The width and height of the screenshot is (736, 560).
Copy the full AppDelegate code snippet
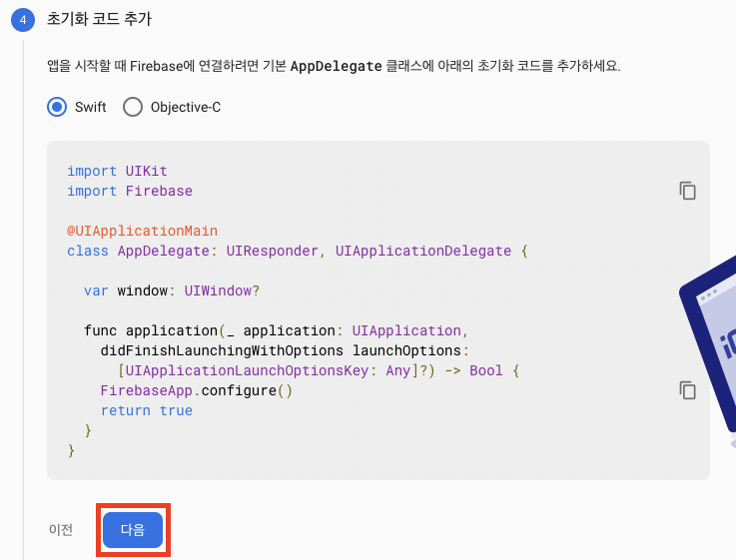[688, 191]
